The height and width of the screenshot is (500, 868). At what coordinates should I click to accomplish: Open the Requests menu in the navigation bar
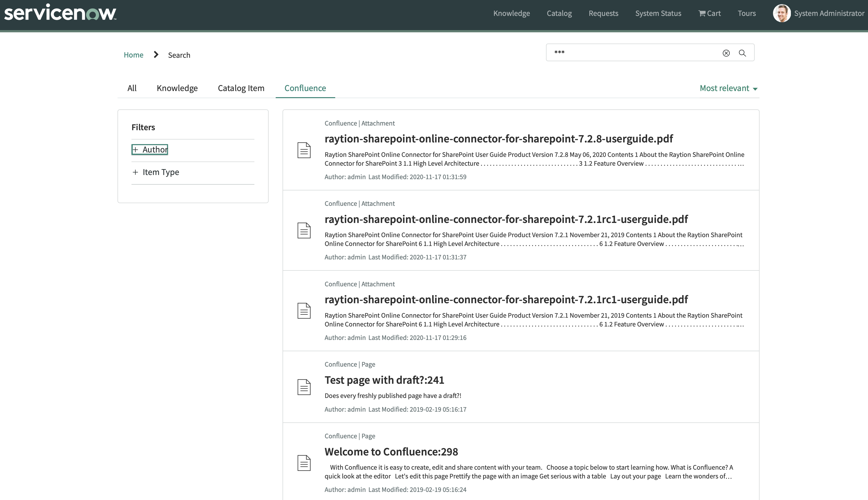click(x=604, y=13)
